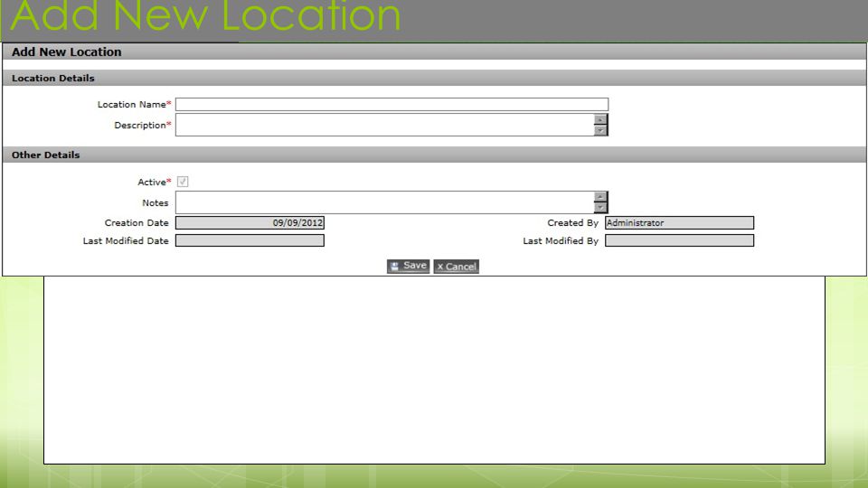Click the Save button
The width and height of the screenshot is (868, 488).
408,266
